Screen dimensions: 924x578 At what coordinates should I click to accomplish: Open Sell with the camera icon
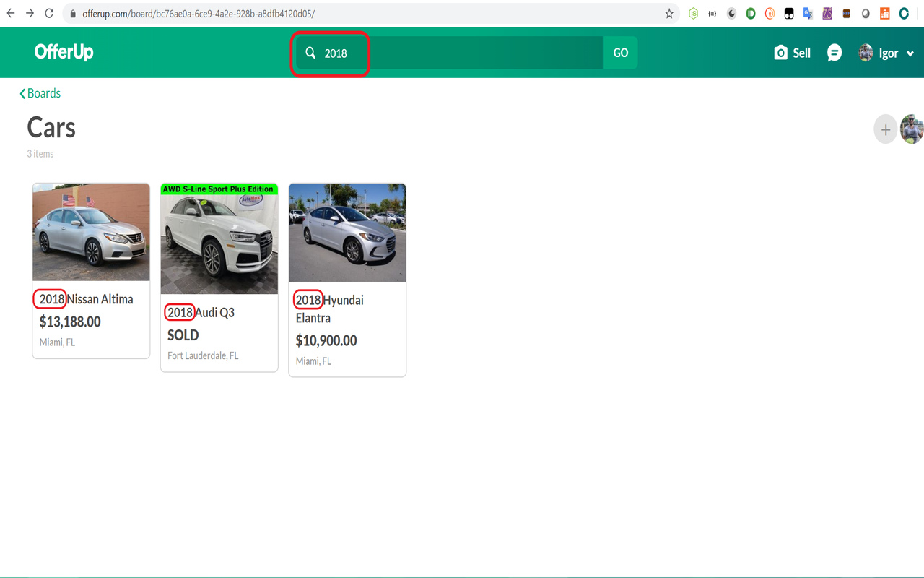click(x=780, y=53)
